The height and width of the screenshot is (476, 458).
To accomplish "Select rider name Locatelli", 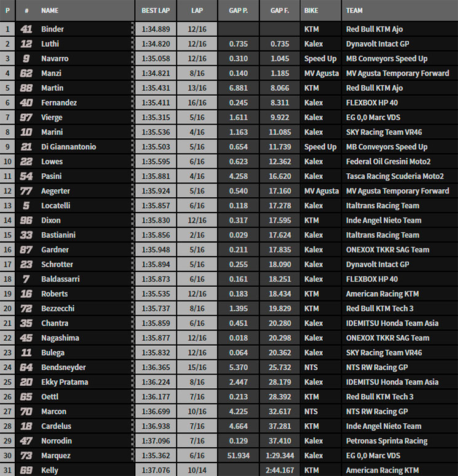I will [55, 206].
